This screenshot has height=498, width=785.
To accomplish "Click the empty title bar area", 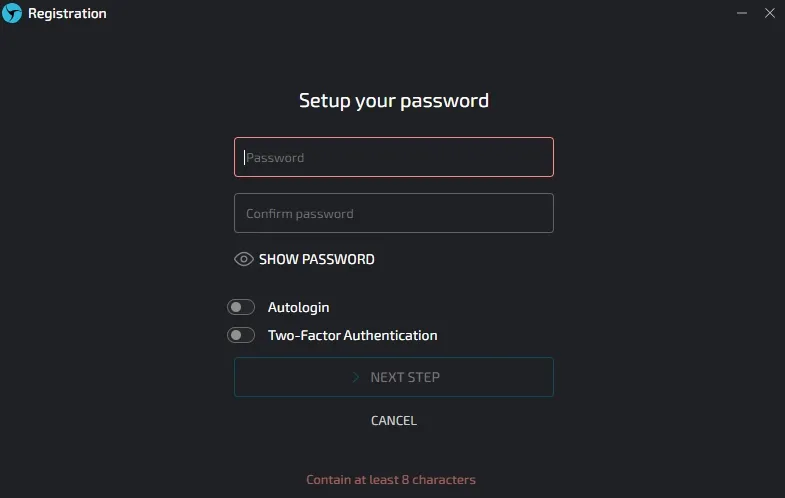I will coord(400,14).
